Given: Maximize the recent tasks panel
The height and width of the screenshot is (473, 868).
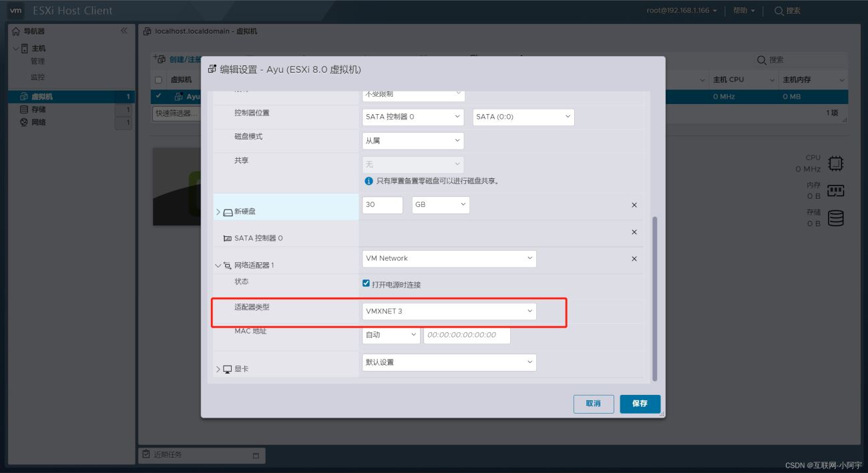Looking at the screenshot, I should pyautogui.click(x=256, y=456).
